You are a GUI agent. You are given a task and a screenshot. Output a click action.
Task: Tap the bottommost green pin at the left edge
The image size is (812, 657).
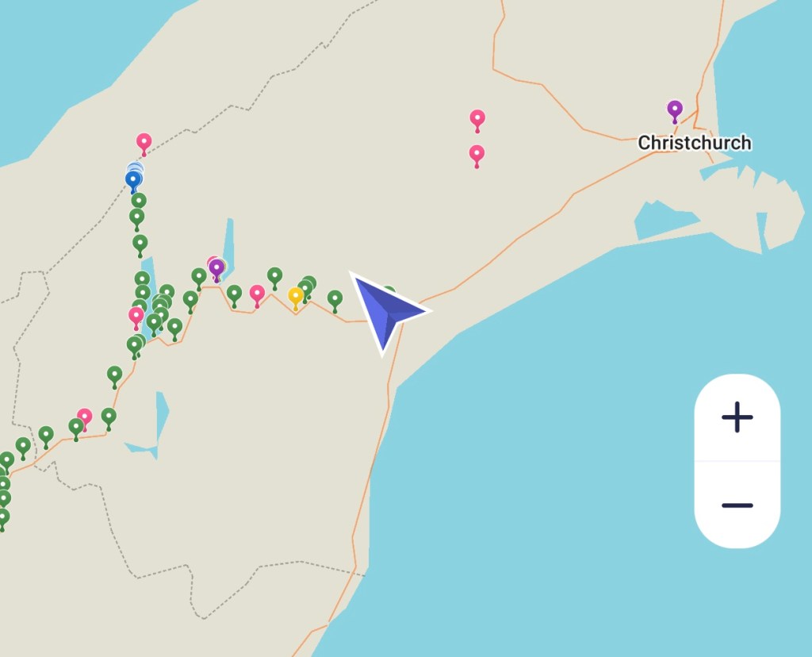click(x=2, y=520)
